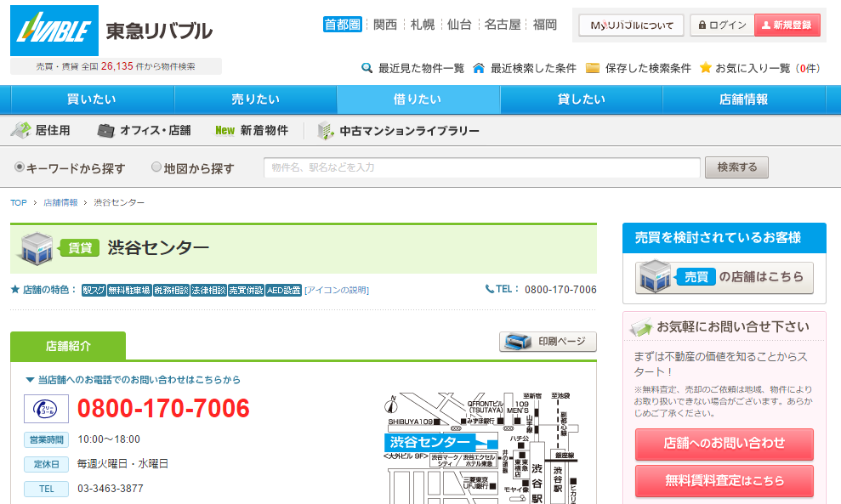Open the 借りたい navigation menu

[418, 99]
